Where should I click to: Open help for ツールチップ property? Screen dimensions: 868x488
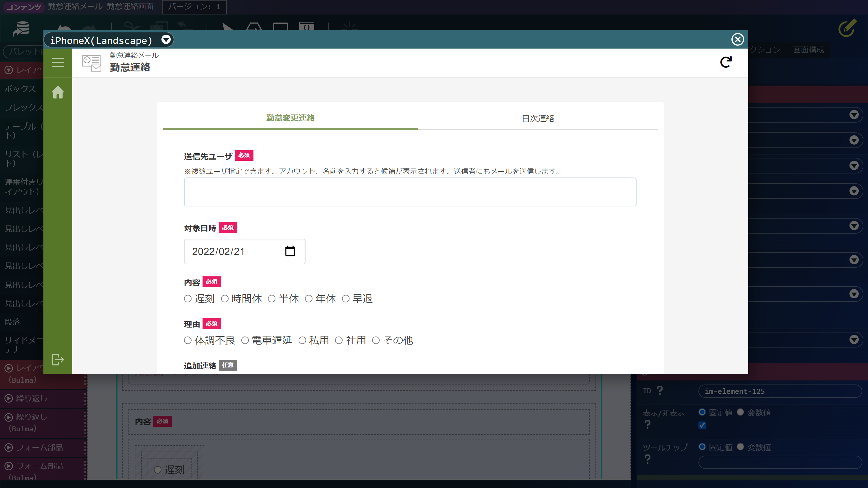point(648,459)
